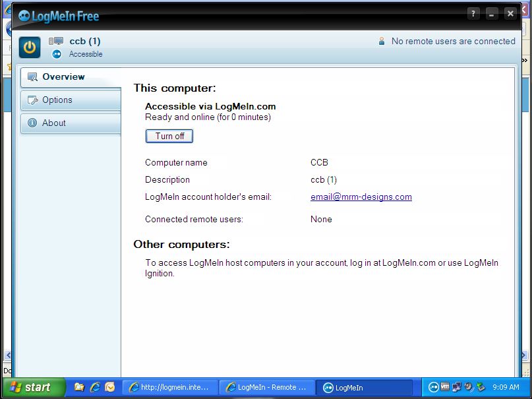The width and height of the screenshot is (532, 399).
Task: Launch Internet Explorer from Quick Launch
Action: pos(95,387)
